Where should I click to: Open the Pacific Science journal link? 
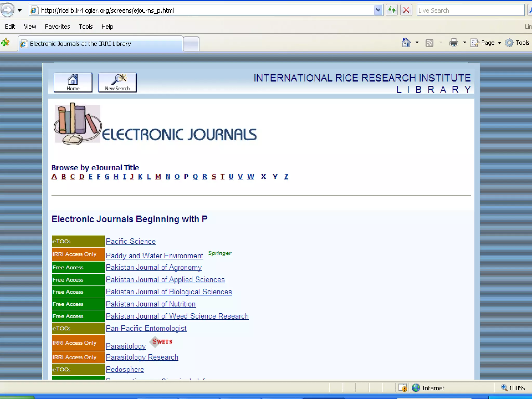[x=131, y=241]
